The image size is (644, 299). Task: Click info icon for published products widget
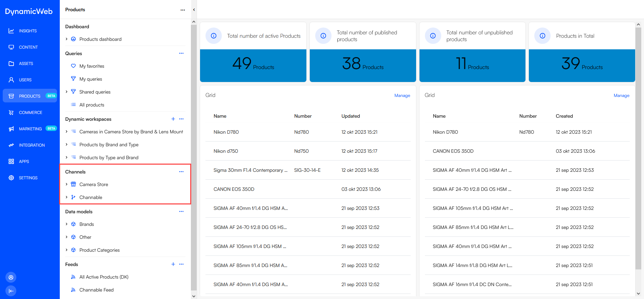pos(323,36)
